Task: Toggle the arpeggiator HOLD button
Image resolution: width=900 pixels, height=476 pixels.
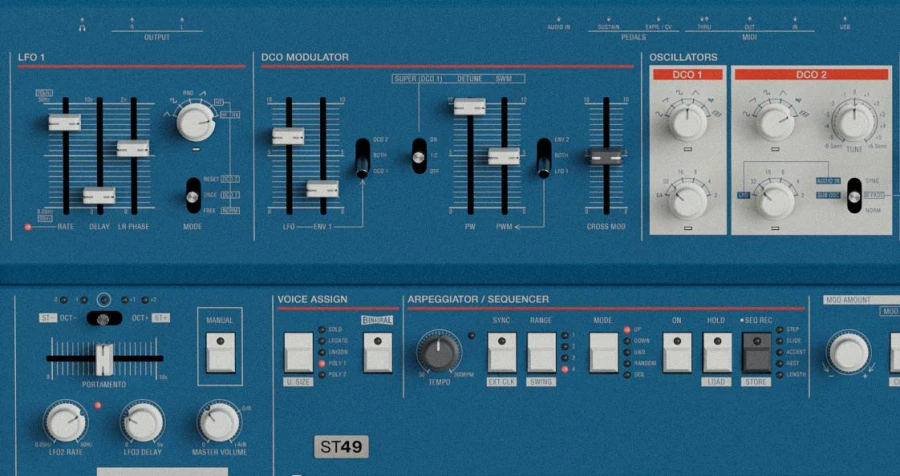Action: (x=717, y=353)
